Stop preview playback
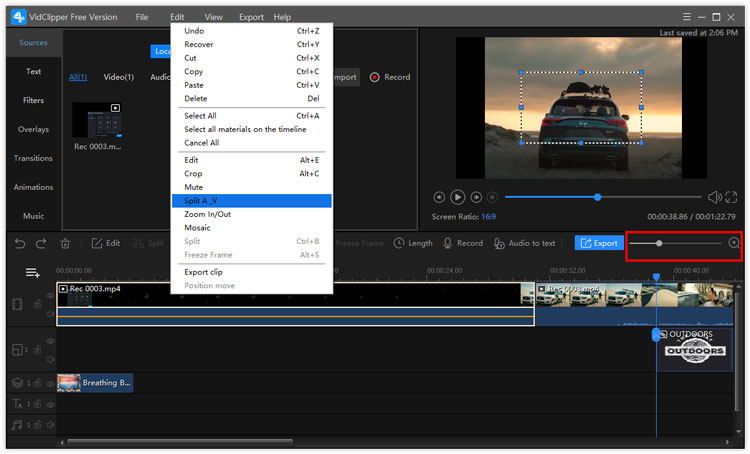The width and height of the screenshot is (750, 454). (492, 197)
